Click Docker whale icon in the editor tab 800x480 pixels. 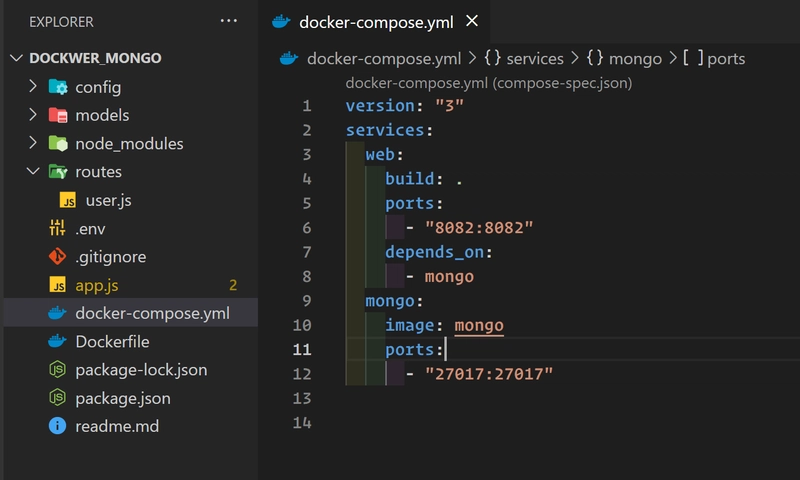point(281,22)
